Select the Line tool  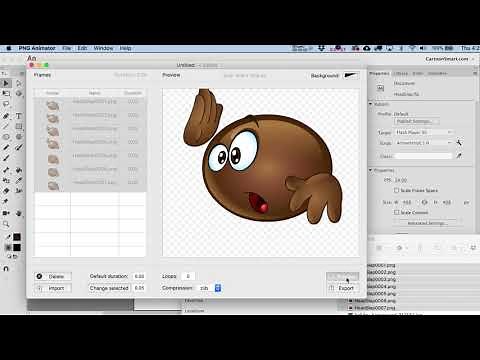click(x=6, y=126)
